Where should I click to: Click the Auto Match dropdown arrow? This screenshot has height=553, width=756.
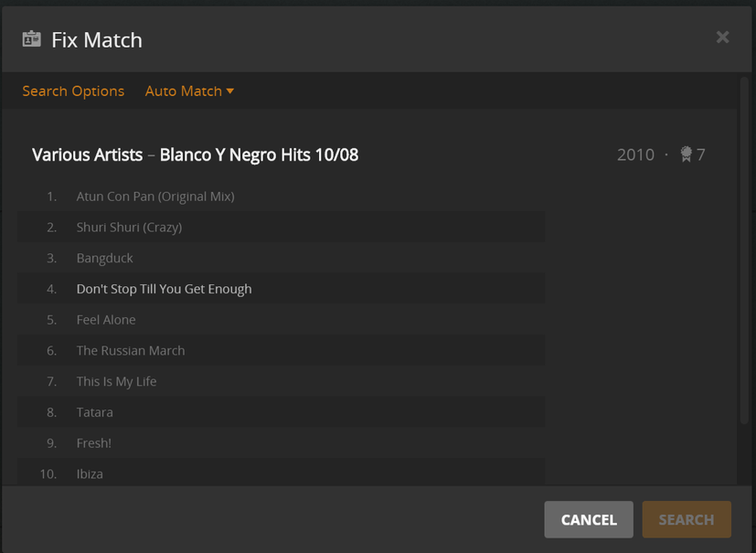click(230, 90)
